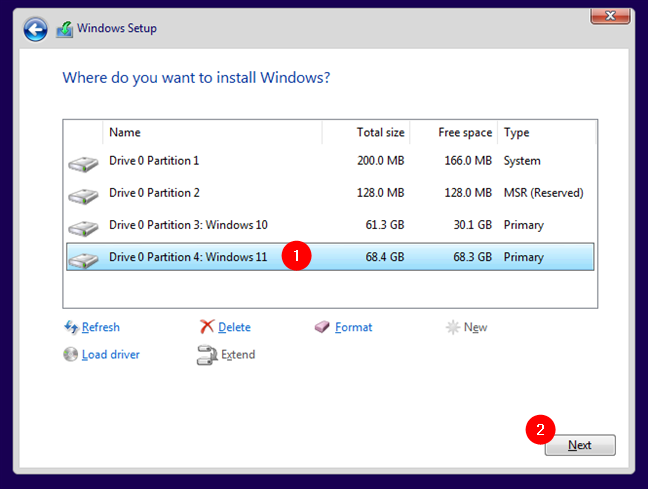Sort by the Free space column header
Image resolution: width=648 pixels, height=489 pixels.
pyautogui.click(x=453, y=132)
